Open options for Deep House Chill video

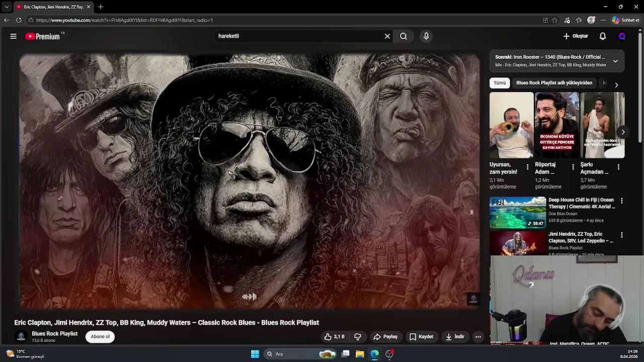click(x=622, y=201)
